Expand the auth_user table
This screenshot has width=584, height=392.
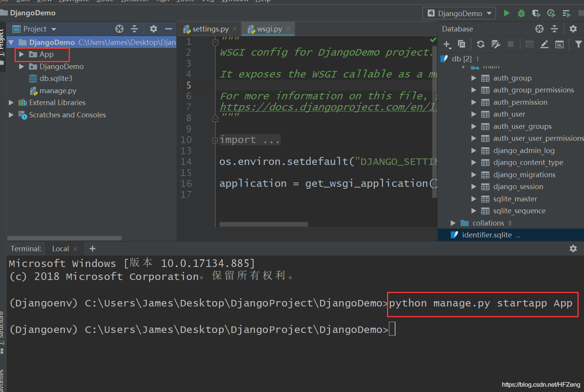pos(474,114)
